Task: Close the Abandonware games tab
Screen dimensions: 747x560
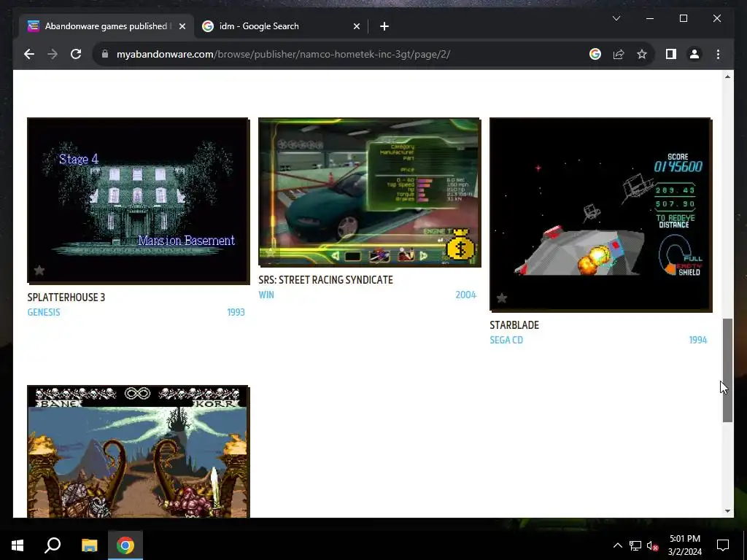Action: tap(182, 27)
